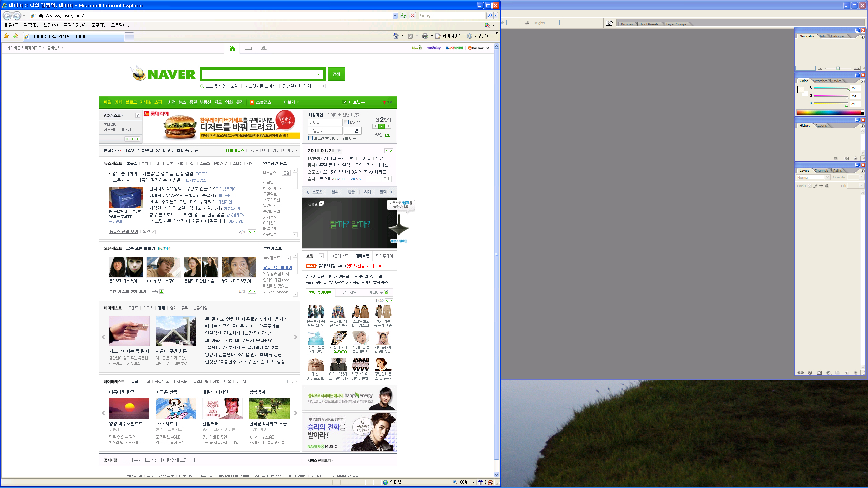Click the Adobe PDF convert icon in IE toolbar

[x=487, y=25]
